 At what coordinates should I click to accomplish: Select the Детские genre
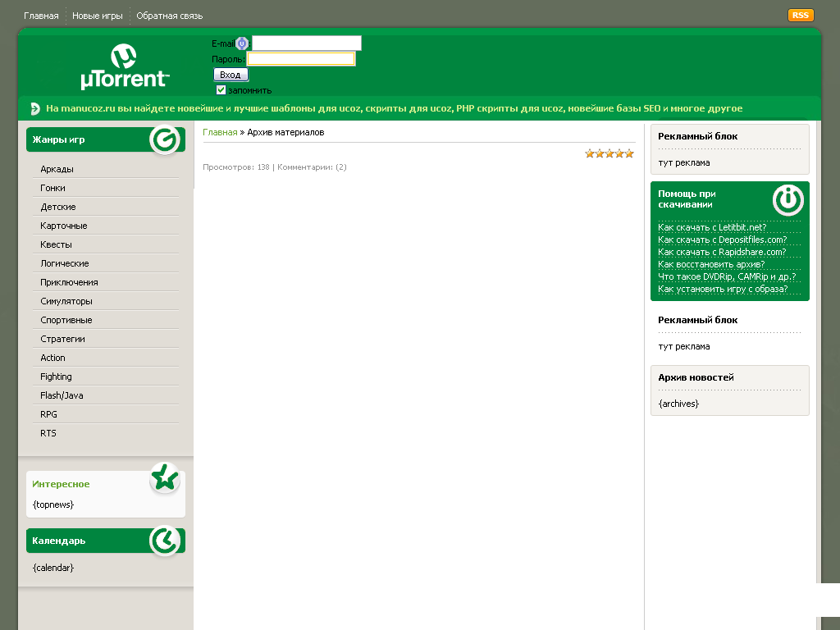pyautogui.click(x=58, y=207)
